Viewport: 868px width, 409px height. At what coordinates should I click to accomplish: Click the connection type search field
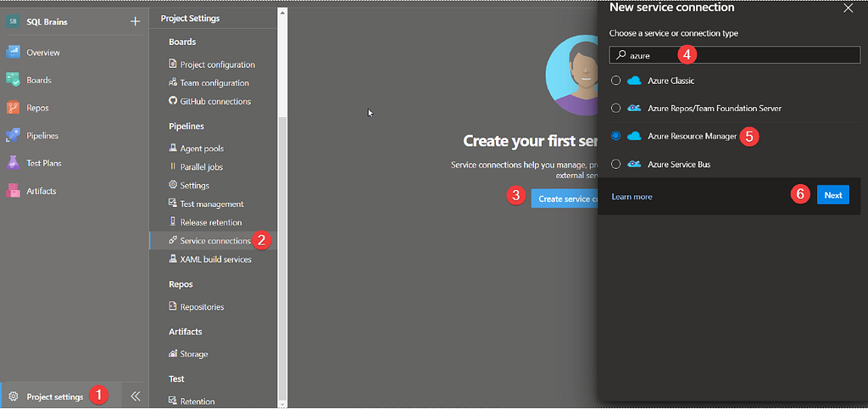coord(735,55)
